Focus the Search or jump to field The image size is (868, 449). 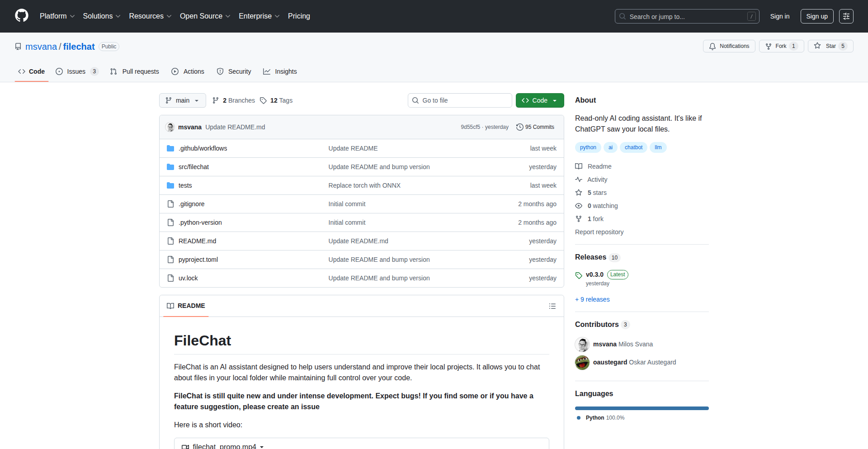(x=687, y=16)
